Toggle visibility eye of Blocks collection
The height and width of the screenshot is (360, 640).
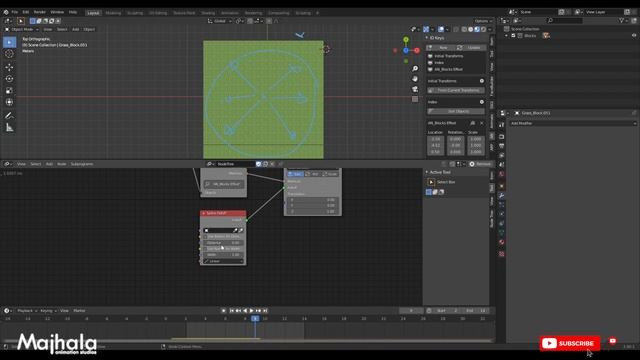click(634, 36)
